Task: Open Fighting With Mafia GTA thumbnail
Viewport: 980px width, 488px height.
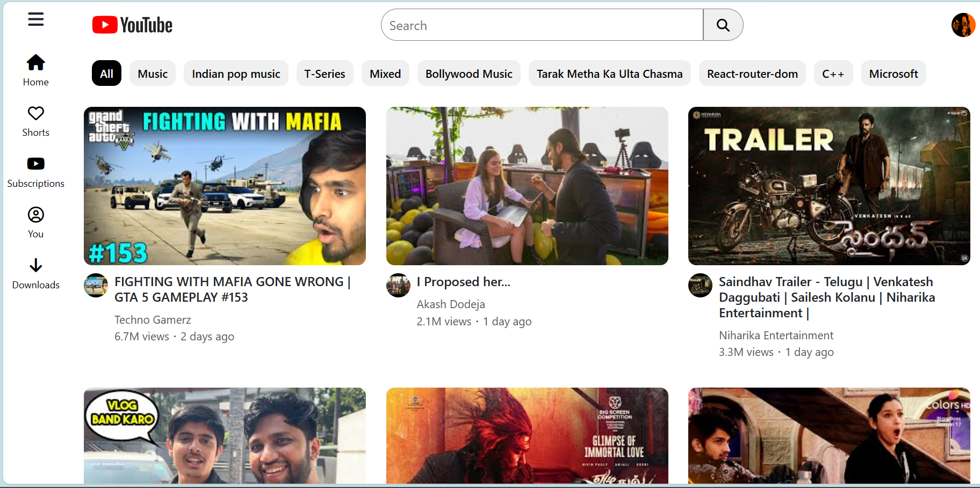Action: [x=225, y=186]
